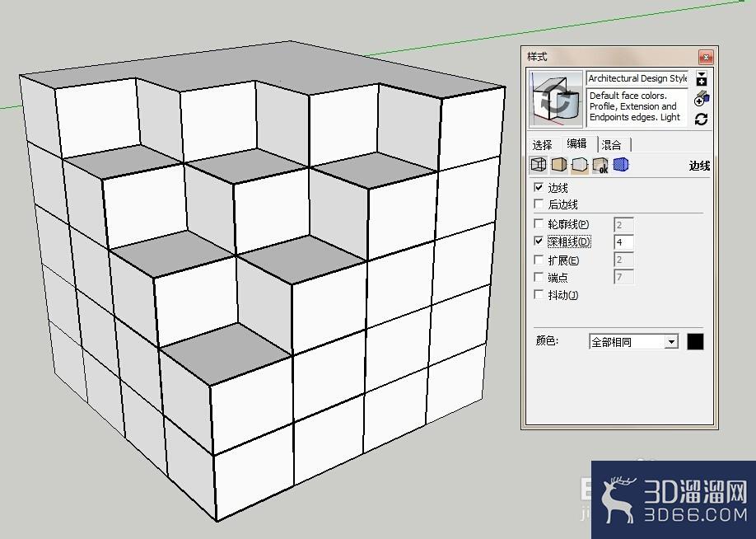The height and width of the screenshot is (539, 756).
Task: Click the style description text box
Action: [x=637, y=107]
